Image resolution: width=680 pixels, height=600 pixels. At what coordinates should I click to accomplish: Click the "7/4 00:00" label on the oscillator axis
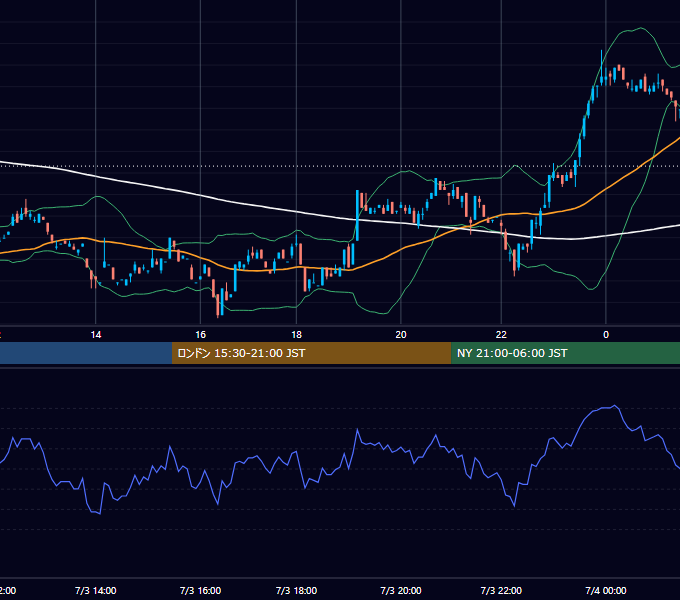tap(606, 590)
